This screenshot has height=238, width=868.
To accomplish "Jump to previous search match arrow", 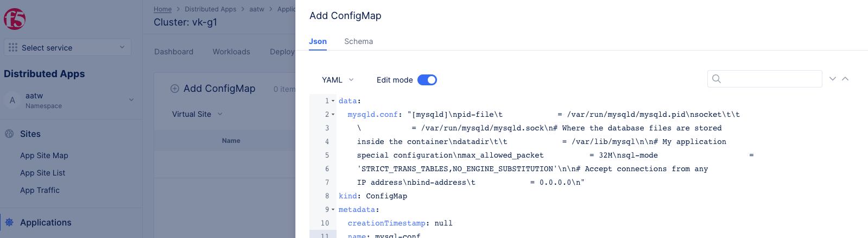I will [845, 79].
